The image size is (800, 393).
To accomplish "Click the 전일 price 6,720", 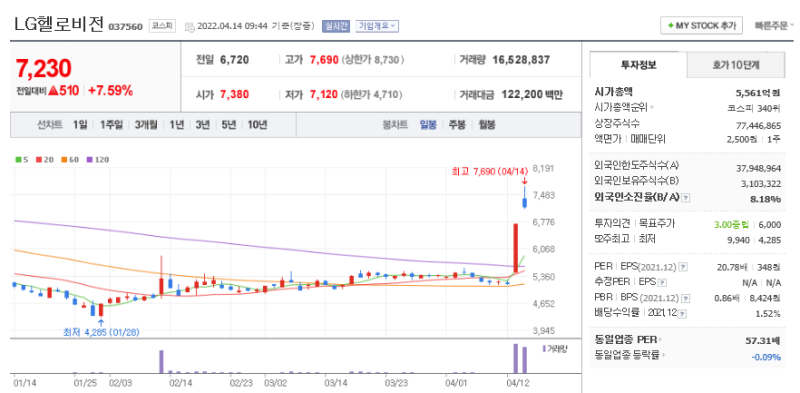I will tap(234, 60).
